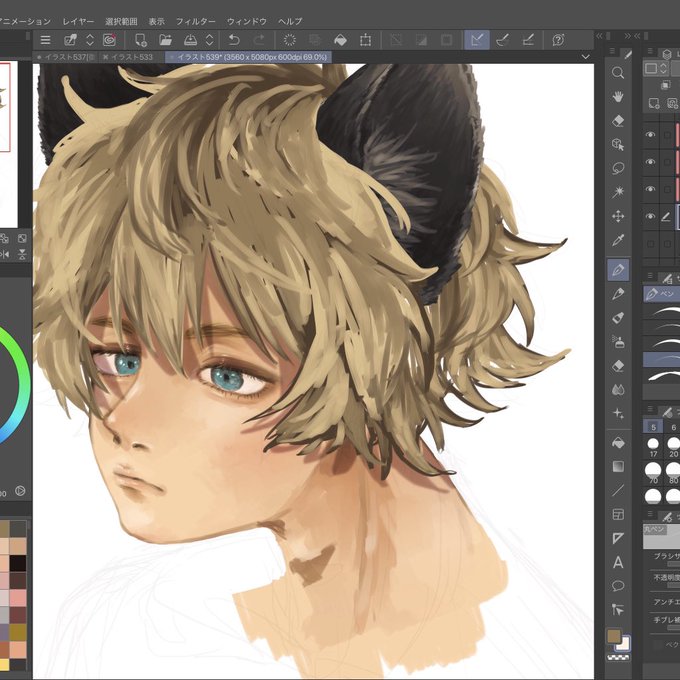Screen dimensions: 680x680
Task: Show the hidden fifth layer row
Action: pos(650,244)
